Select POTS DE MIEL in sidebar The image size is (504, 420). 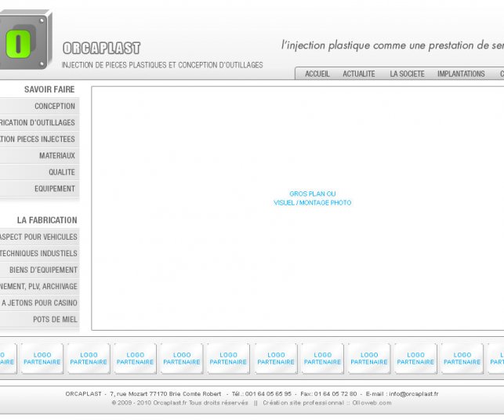[x=55, y=320]
